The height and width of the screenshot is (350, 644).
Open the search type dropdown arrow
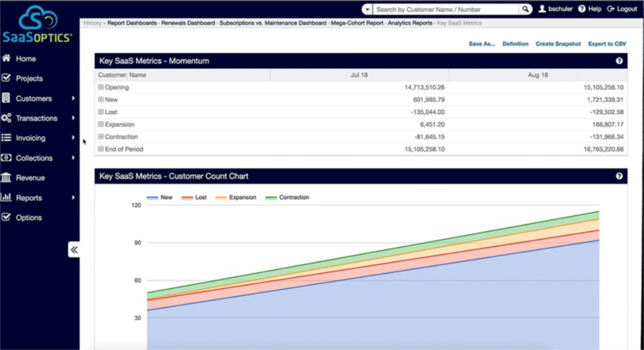[367, 9]
